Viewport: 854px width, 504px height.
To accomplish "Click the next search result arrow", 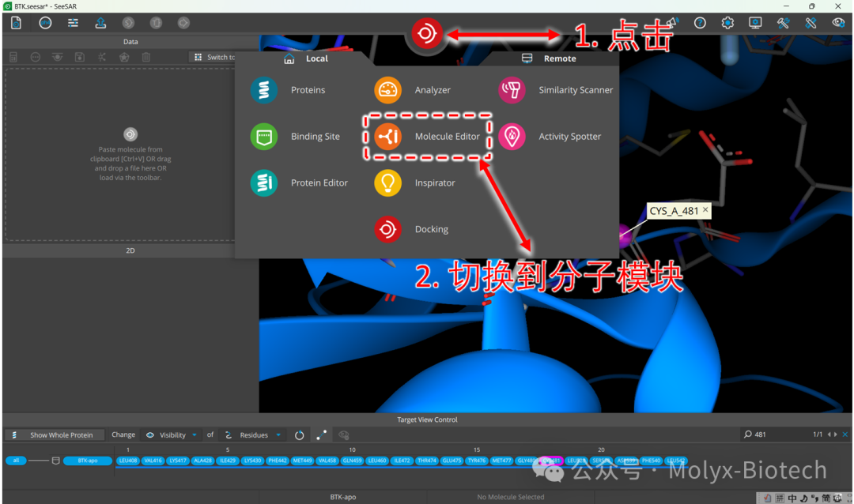I will [835, 434].
